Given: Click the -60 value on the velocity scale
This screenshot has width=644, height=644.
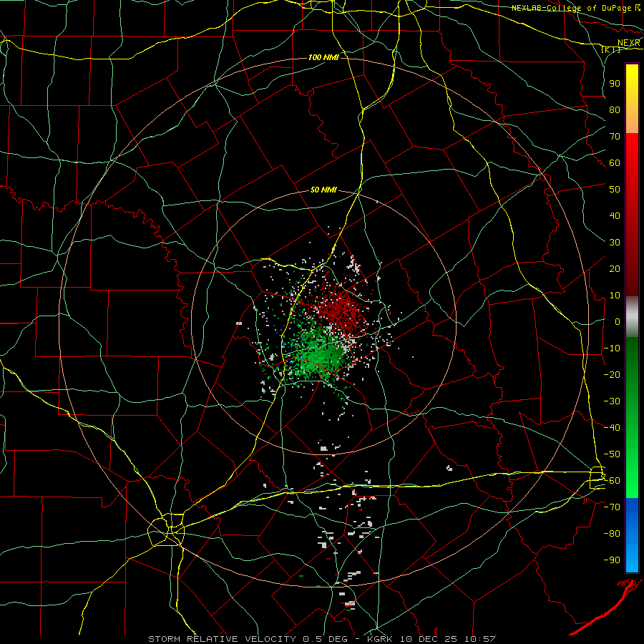Looking at the screenshot, I should (x=612, y=481).
